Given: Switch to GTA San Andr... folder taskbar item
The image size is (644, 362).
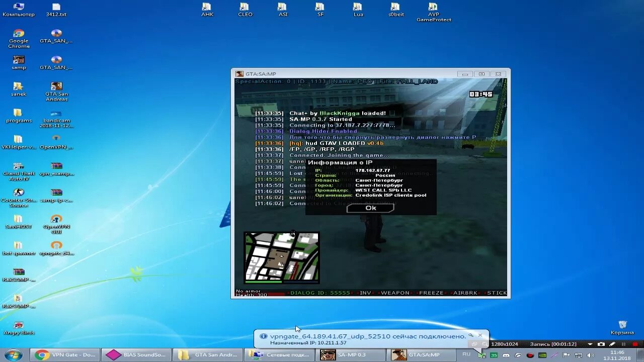Looking at the screenshot, I should click(x=208, y=354).
